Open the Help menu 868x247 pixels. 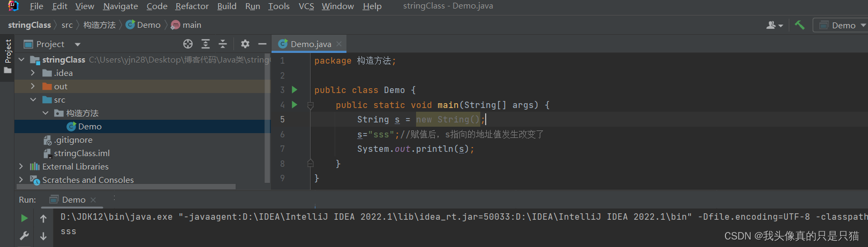pyautogui.click(x=372, y=6)
